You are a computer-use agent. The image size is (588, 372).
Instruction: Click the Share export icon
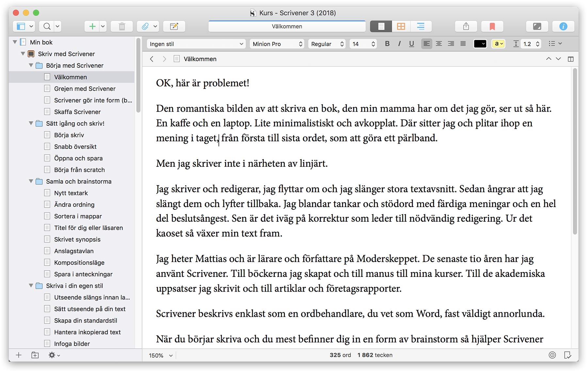click(x=466, y=26)
